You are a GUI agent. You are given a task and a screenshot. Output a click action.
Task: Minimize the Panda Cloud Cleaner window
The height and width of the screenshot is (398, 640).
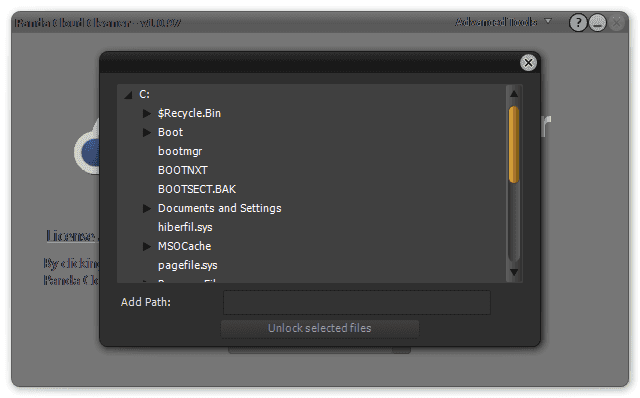point(597,22)
